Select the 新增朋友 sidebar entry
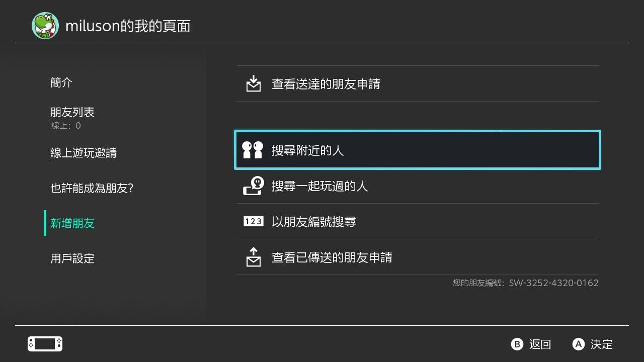 72,223
